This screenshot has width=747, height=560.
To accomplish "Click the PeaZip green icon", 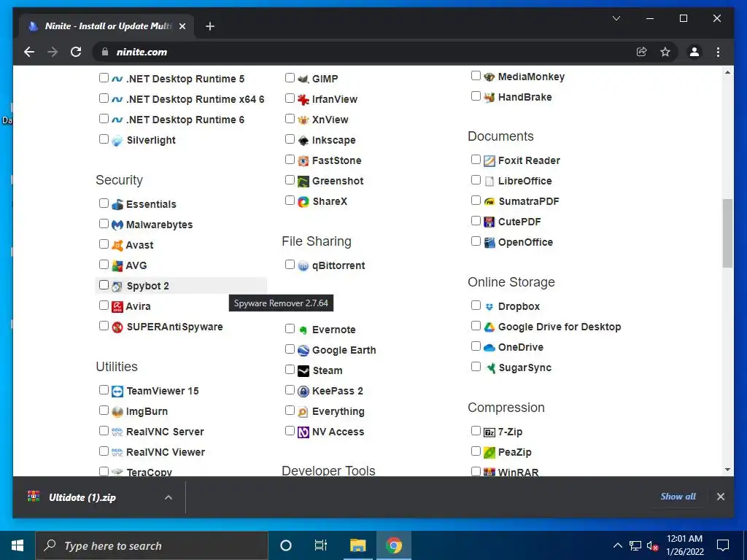I will 489,452.
